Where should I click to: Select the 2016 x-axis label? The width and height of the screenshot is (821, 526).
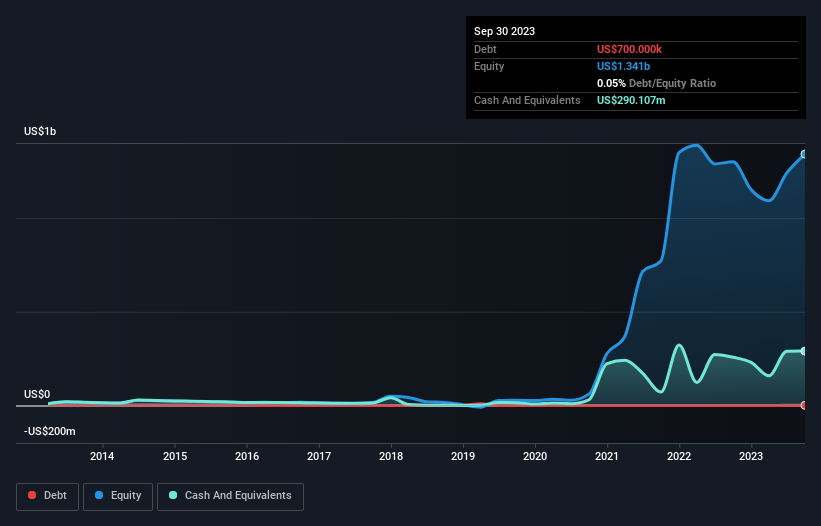247,456
